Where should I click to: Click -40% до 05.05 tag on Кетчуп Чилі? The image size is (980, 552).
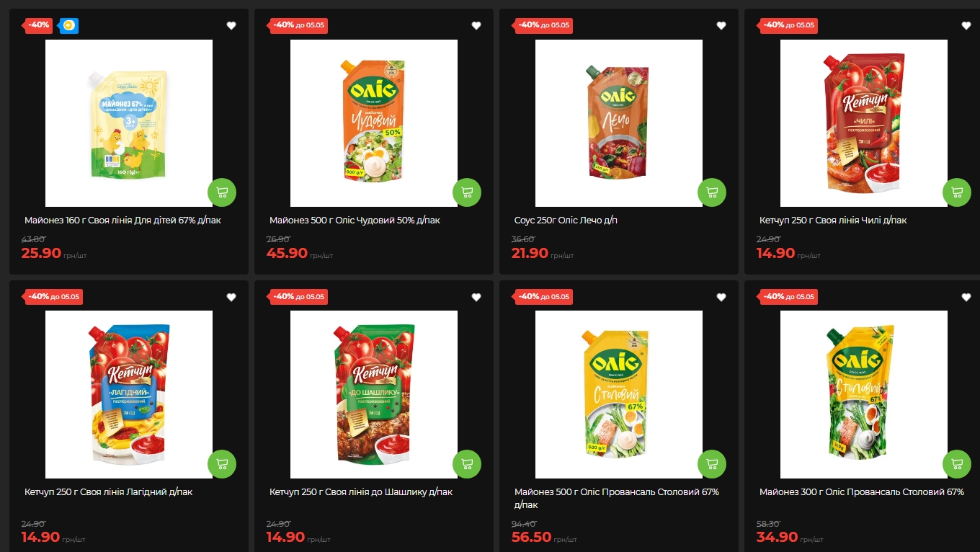tap(788, 25)
